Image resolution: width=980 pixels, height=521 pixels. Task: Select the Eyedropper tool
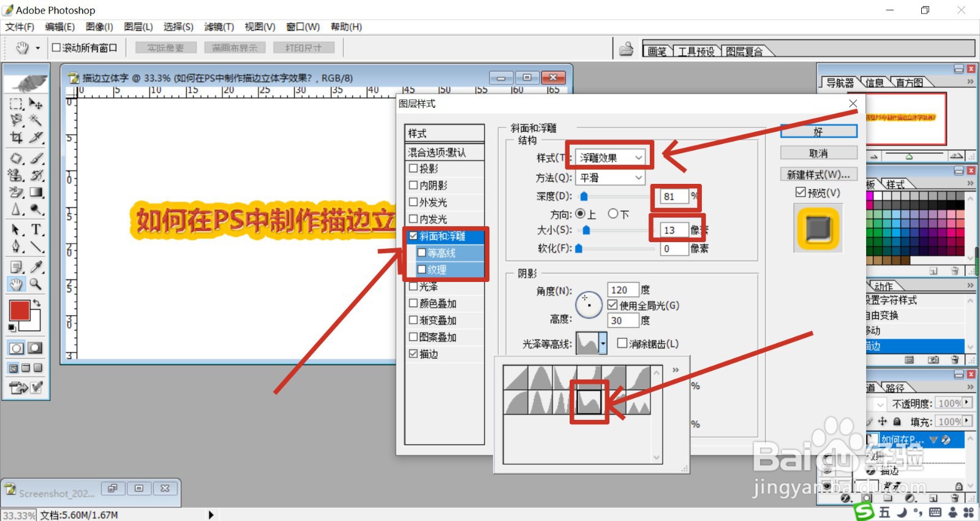tap(36, 267)
